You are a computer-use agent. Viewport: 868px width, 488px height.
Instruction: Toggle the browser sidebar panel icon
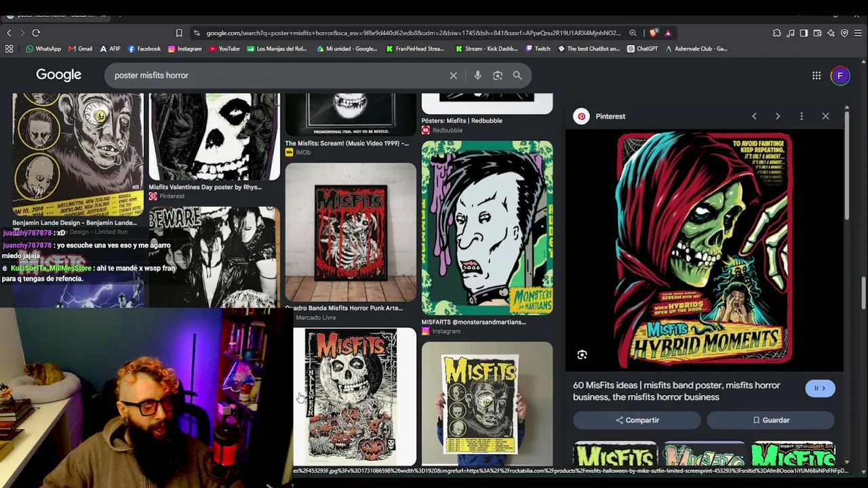click(804, 33)
